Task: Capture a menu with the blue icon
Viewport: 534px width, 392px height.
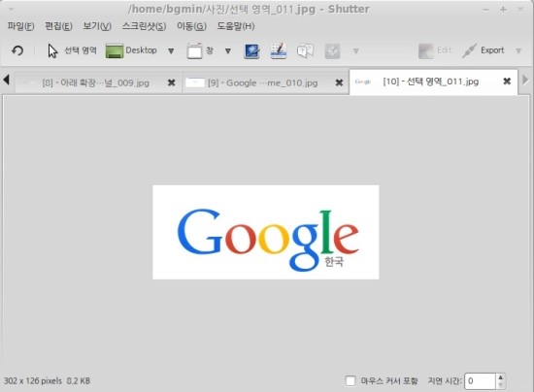Action: [252, 51]
